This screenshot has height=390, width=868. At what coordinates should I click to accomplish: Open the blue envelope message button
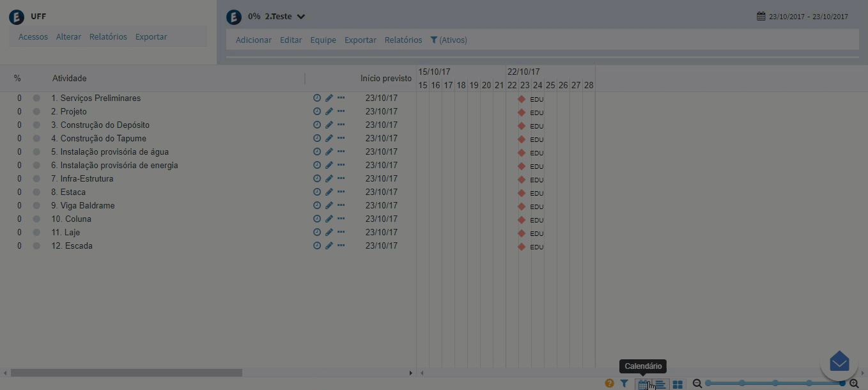(x=839, y=363)
